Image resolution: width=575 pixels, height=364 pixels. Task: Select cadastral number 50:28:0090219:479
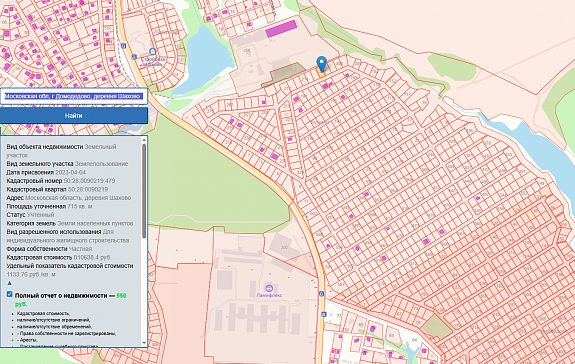tap(89, 181)
